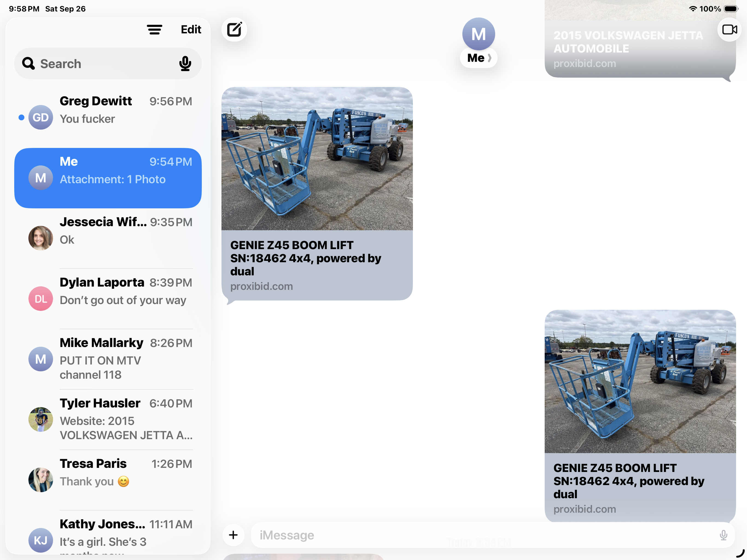
Task: Open the plus apps menu beside iMessage
Action: [233, 535]
